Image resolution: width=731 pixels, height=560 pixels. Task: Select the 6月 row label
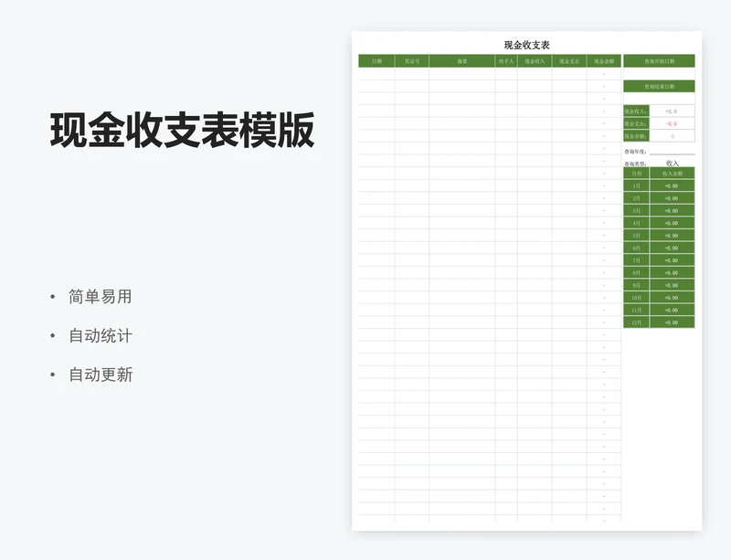[x=636, y=248]
